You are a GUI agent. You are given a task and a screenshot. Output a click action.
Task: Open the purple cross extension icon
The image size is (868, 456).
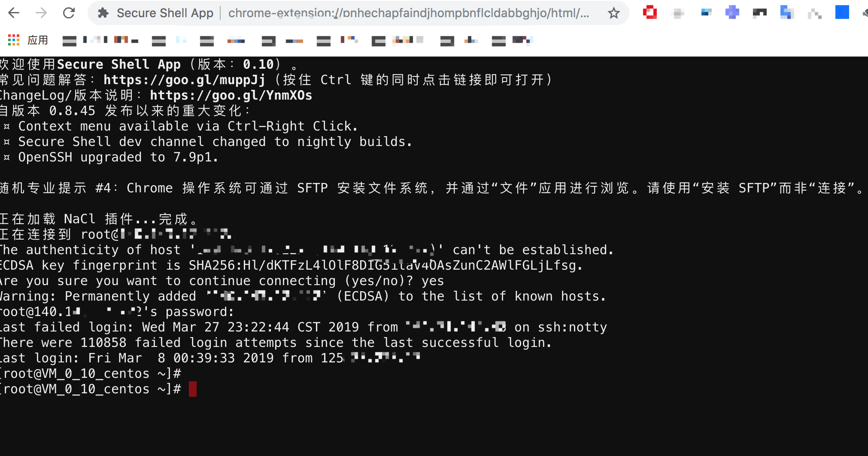click(732, 12)
